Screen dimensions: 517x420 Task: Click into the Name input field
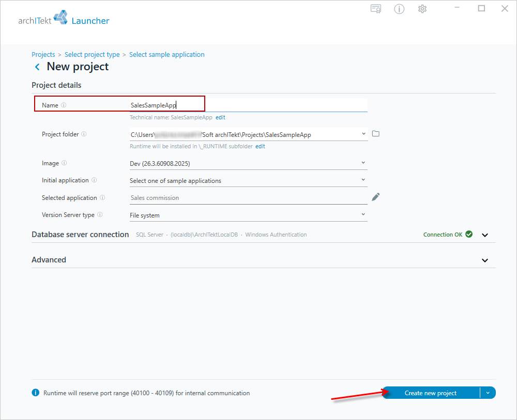(248, 105)
